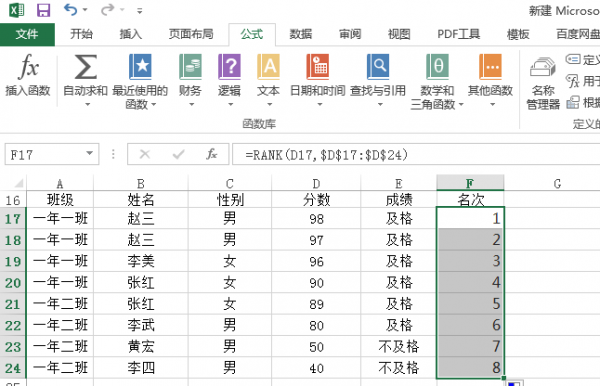600x386 pixels.
Task: Click the rank cell showing 1
Action: [471, 218]
